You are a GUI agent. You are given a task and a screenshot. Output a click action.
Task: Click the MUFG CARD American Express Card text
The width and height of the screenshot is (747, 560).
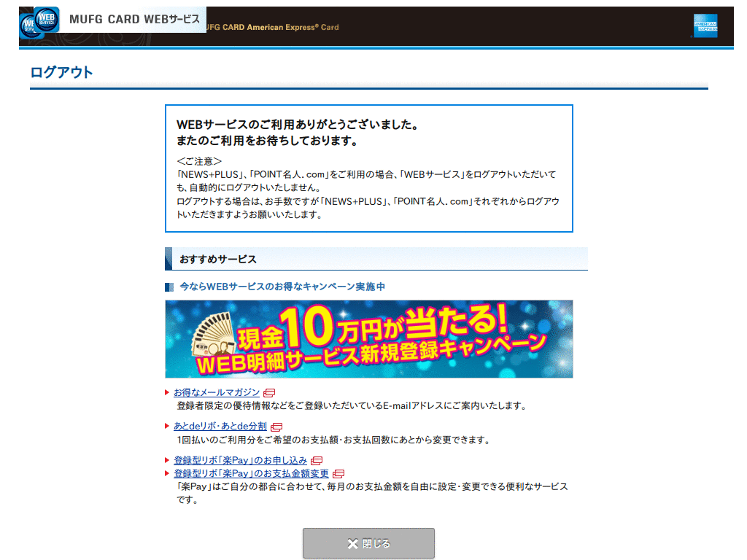pos(273,27)
